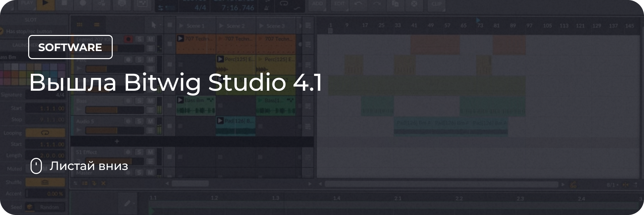
Task: Toggle the Looping button in inspector
Action: click(45, 133)
